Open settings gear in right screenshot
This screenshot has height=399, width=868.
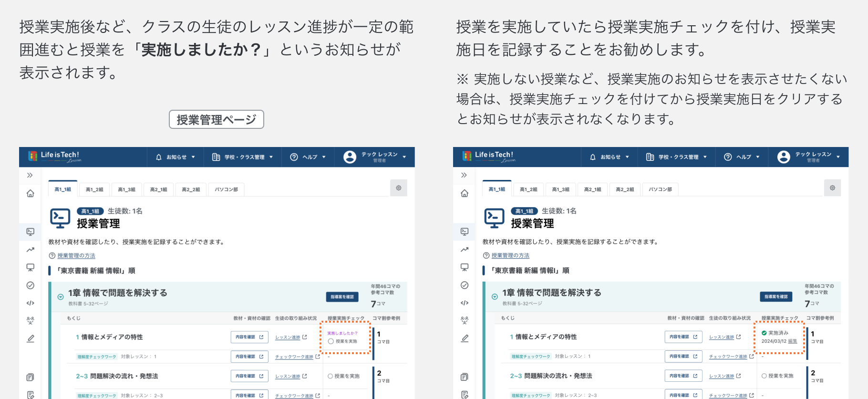833,188
